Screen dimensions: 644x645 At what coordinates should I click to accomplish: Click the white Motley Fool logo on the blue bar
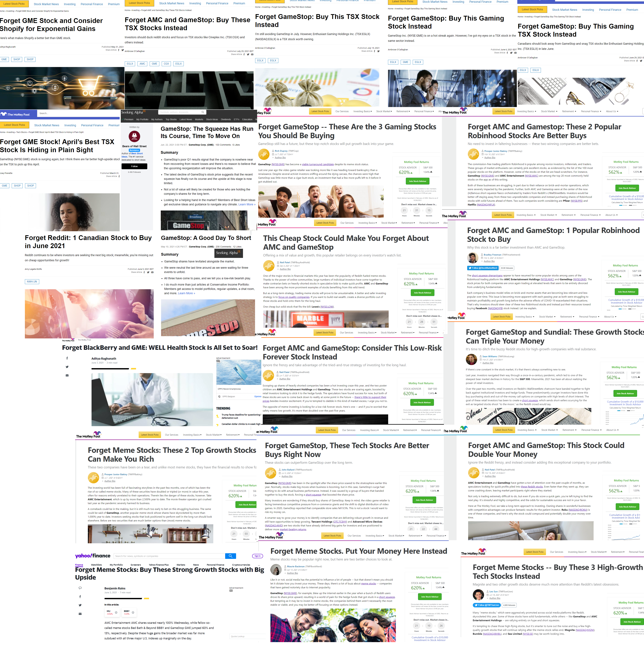point(15,114)
